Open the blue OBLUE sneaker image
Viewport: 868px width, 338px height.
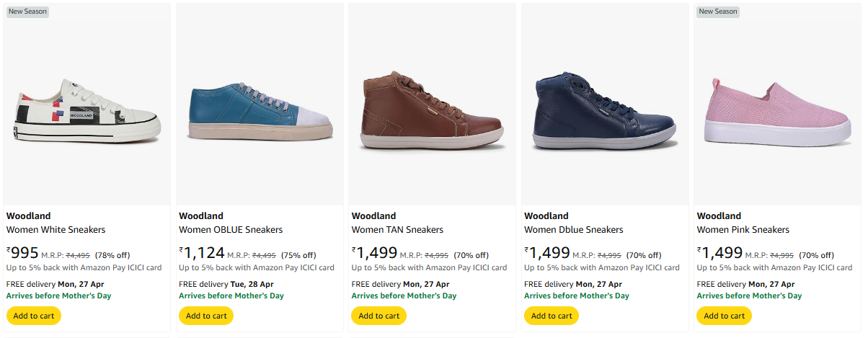tap(260, 113)
